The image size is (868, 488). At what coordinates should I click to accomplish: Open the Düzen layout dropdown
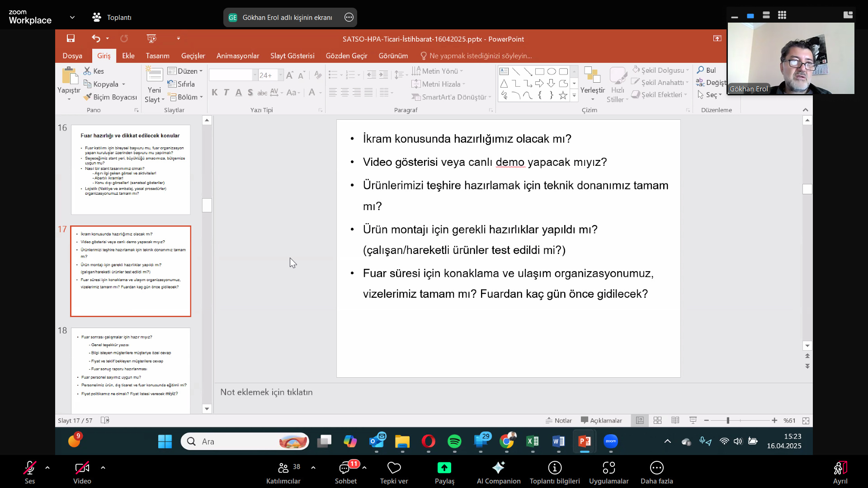[x=185, y=71]
